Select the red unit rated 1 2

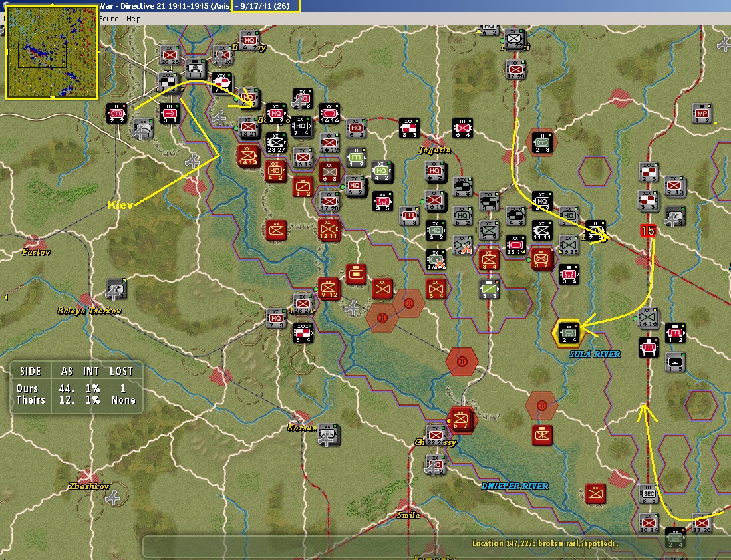(303, 186)
